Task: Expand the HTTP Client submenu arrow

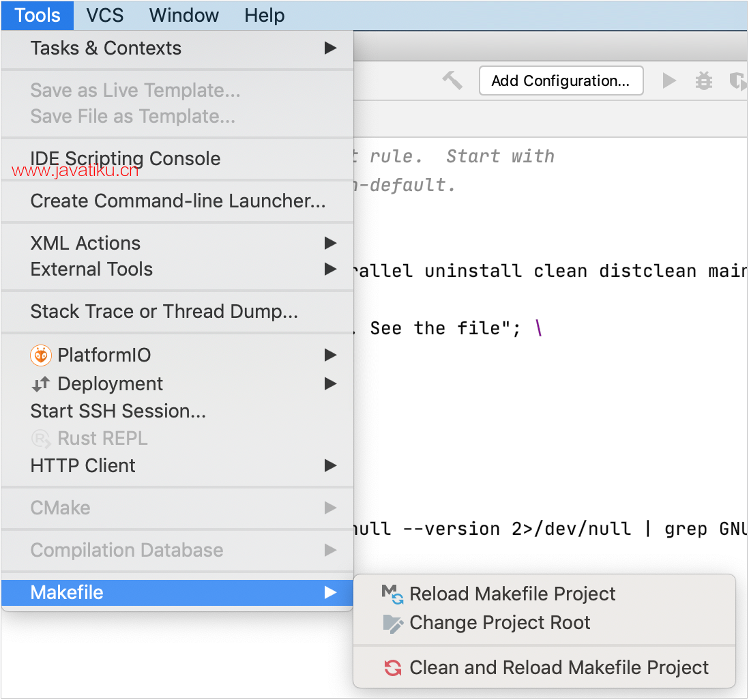Action: pos(331,465)
